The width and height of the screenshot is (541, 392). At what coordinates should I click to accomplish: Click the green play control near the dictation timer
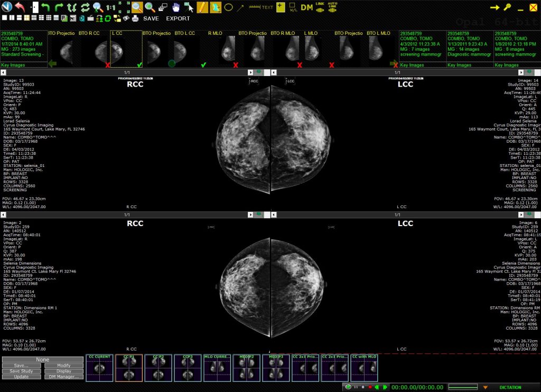pos(348,386)
